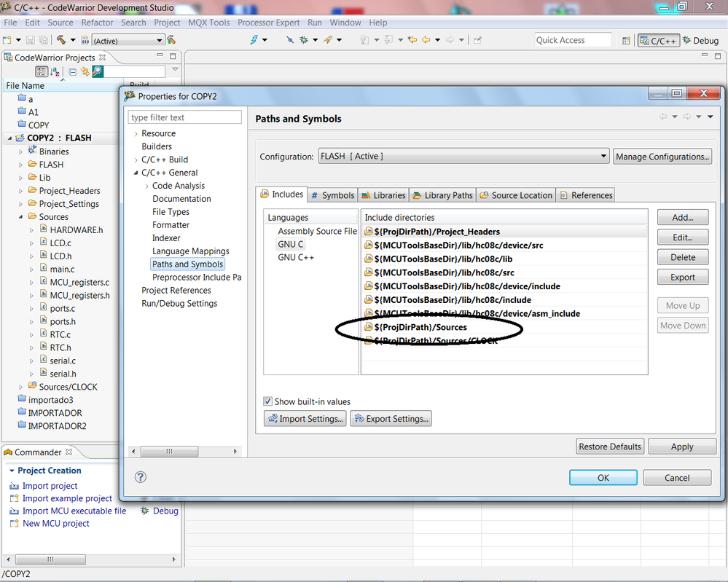
Task: Collapse the Sources folder in project tree
Action: coord(20,217)
